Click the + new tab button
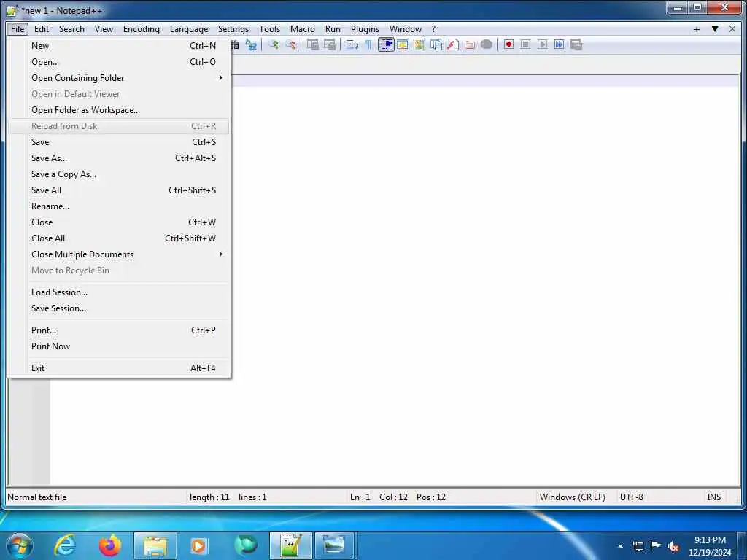Viewport: 747px width, 560px height. (697, 29)
